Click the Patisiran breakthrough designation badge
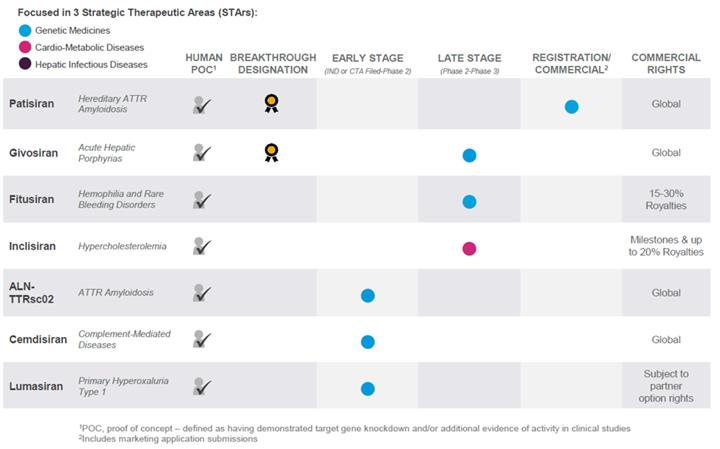Viewport: 720px width, 449px height. [x=270, y=104]
